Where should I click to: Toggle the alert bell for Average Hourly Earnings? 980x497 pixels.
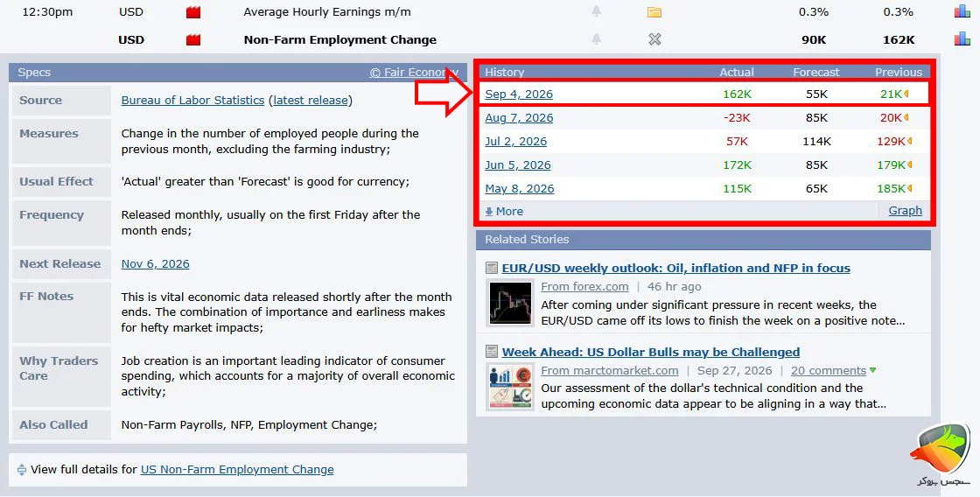tap(596, 11)
